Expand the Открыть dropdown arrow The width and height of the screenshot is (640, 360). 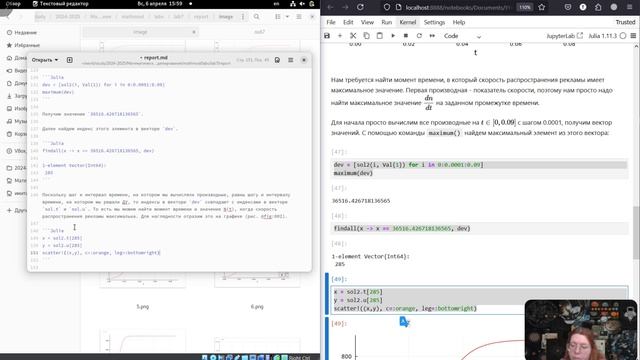(x=56, y=60)
